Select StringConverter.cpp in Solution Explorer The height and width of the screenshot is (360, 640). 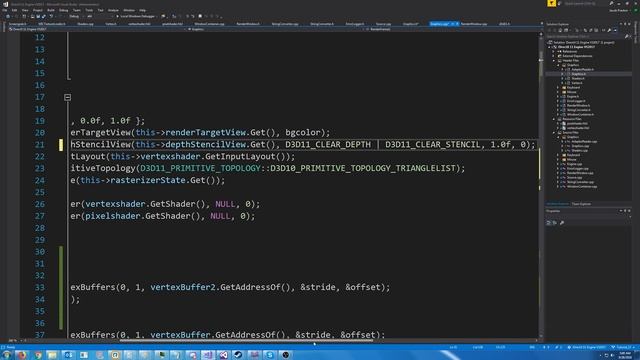[580, 182]
